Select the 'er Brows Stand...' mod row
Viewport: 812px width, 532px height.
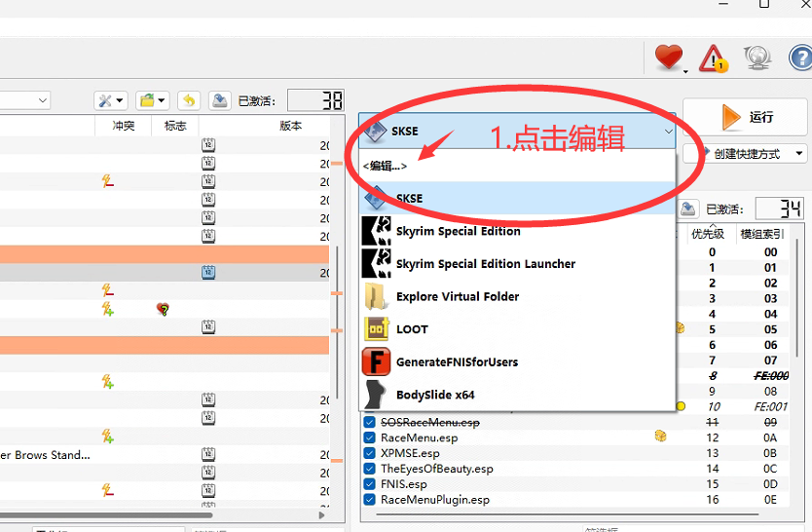tap(165, 455)
